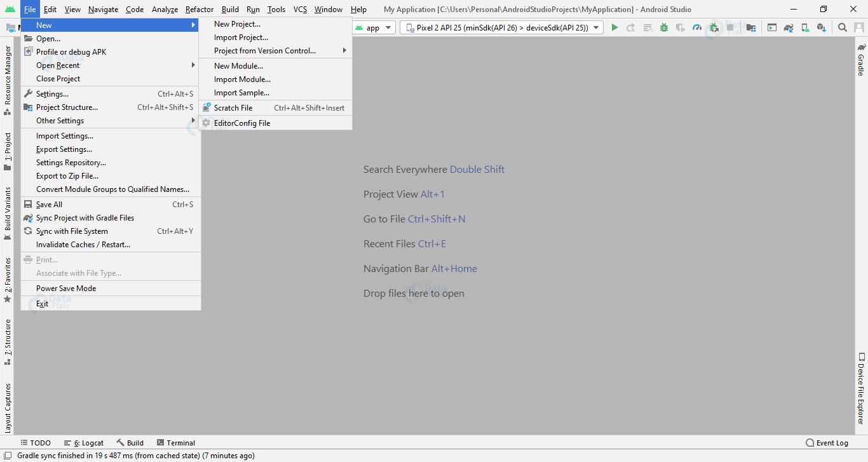Screen dimensions: 868x462
Task: Open the 6: Logcat tab
Action: [x=84, y=443]
